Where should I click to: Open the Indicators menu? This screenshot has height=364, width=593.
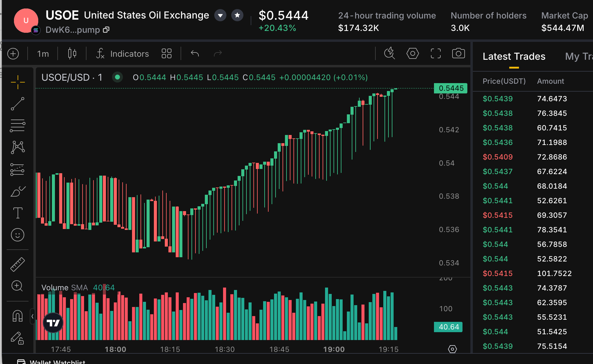point(123,54)
